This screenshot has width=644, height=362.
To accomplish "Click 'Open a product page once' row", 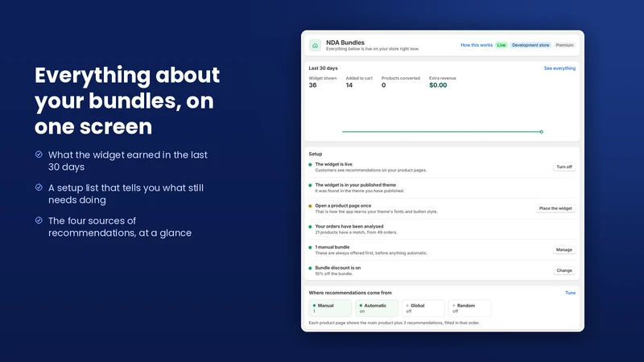I will pyautogui.click(x=442, y=208).
